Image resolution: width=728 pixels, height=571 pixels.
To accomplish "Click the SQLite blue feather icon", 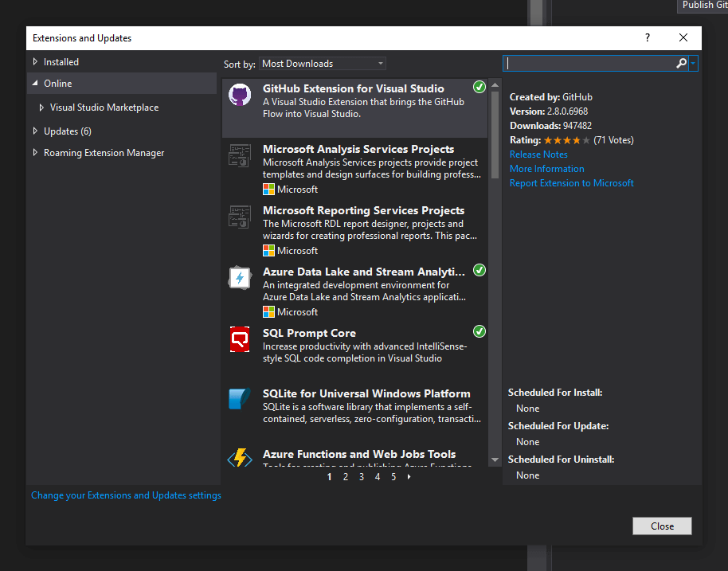I will (x=240, y=399).
